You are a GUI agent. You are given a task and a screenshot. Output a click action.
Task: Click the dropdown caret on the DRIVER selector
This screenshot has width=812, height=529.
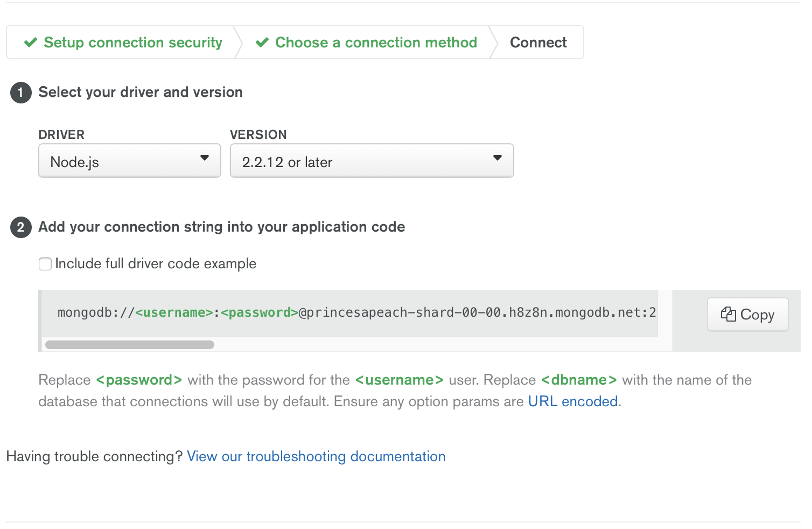(205, 158)
